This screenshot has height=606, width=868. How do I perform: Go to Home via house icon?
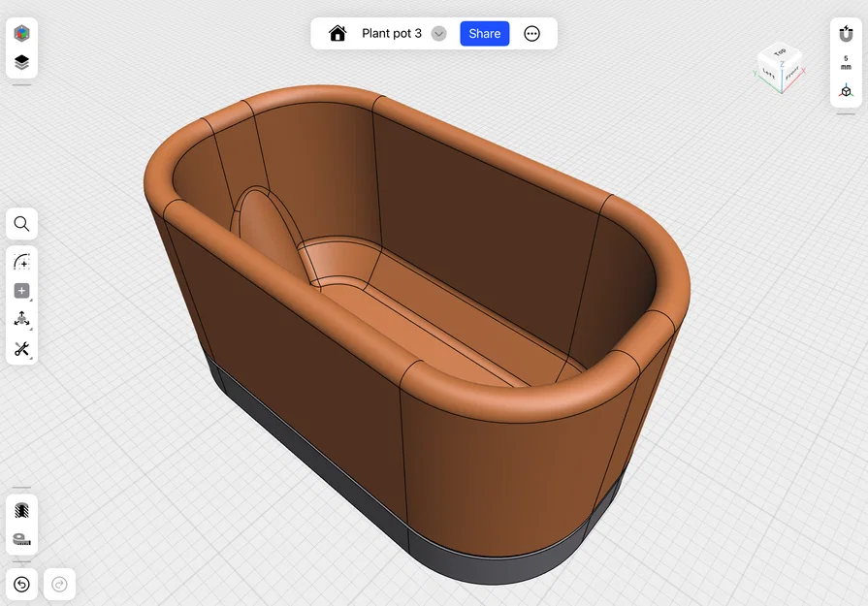(x=337, y=32)
